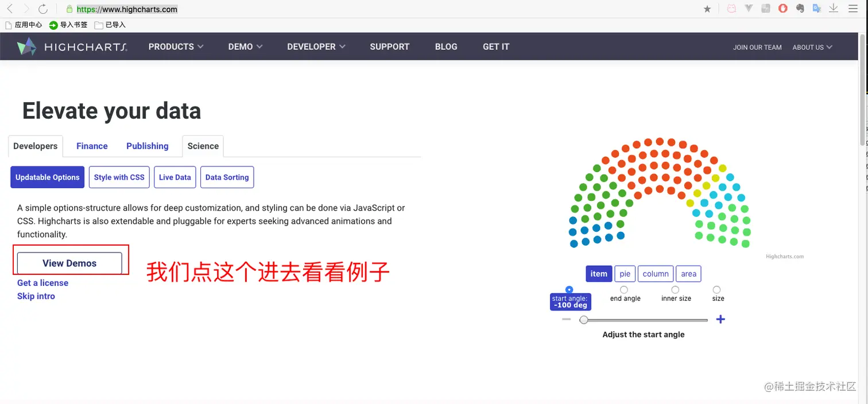Open the GET IT menu item
This screenshot has height=404, width=868.
pos(496,46)
